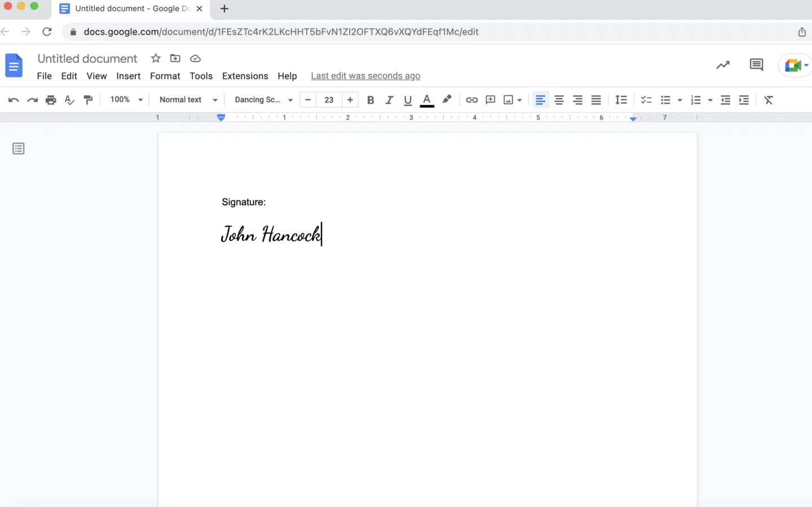Click the John Hancock signature text
The image size is (812, 507).
point(271,234)
